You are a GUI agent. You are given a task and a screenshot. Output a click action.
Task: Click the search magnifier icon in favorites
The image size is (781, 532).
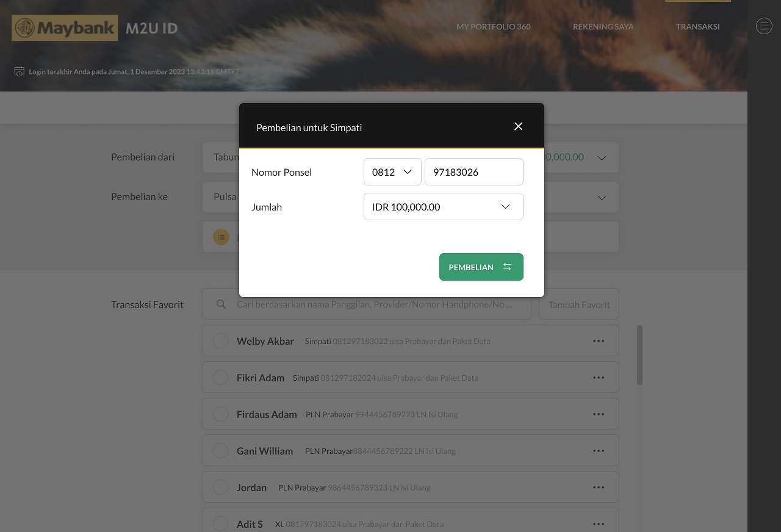[x=221, y=304]
